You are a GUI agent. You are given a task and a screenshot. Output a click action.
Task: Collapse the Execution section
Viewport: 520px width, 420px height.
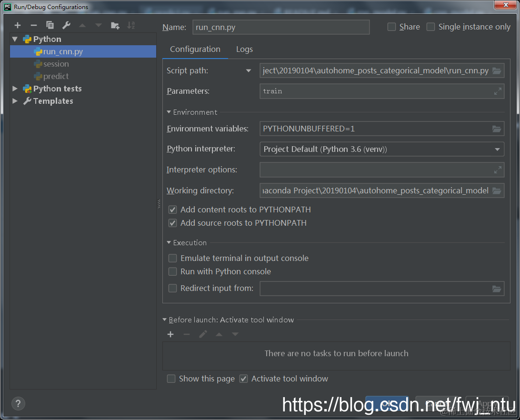pyautogui.click(x=169, y=242)
